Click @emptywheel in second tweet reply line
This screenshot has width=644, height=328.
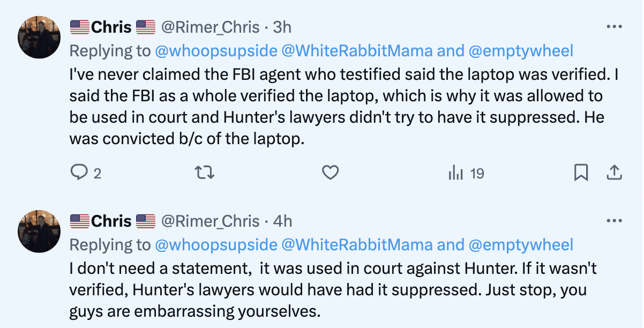click(x=521, y=245)
